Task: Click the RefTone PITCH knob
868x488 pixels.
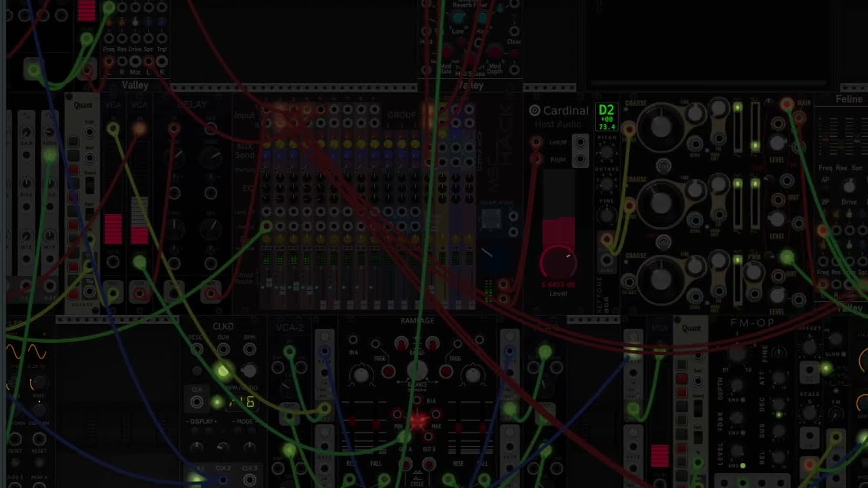Action: [606, 154]
